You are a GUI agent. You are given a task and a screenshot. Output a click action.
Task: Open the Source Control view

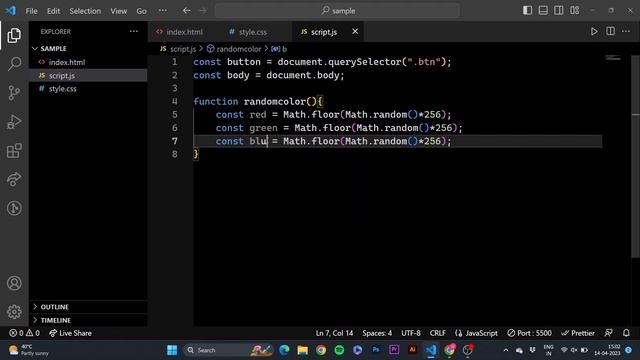[x=14, y=93]
